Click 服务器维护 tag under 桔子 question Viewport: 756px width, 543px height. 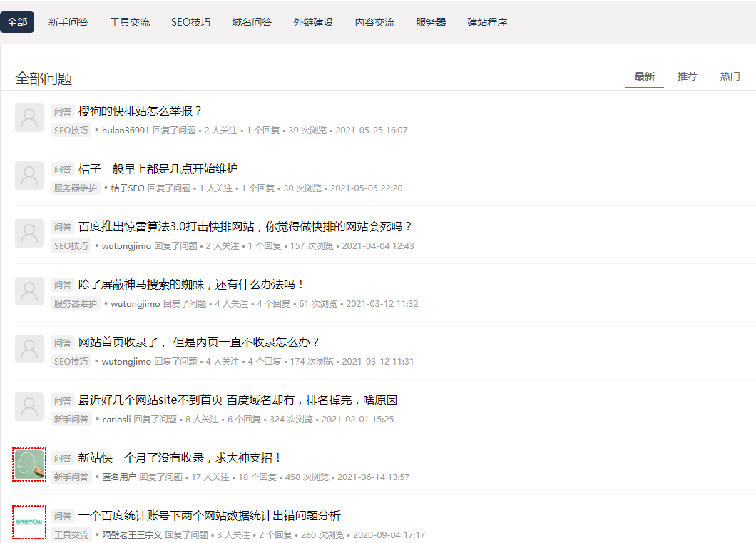(x=76, y=188)
